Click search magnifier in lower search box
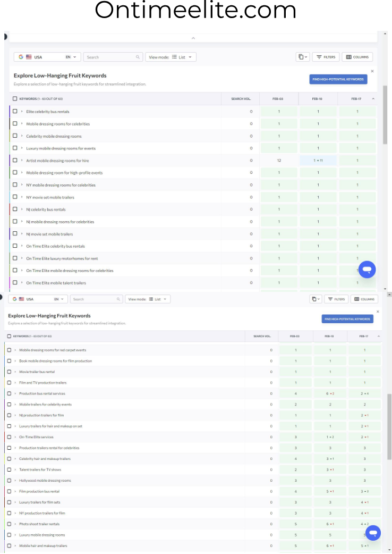The image size is (392, 554). (x=118, y=299)
